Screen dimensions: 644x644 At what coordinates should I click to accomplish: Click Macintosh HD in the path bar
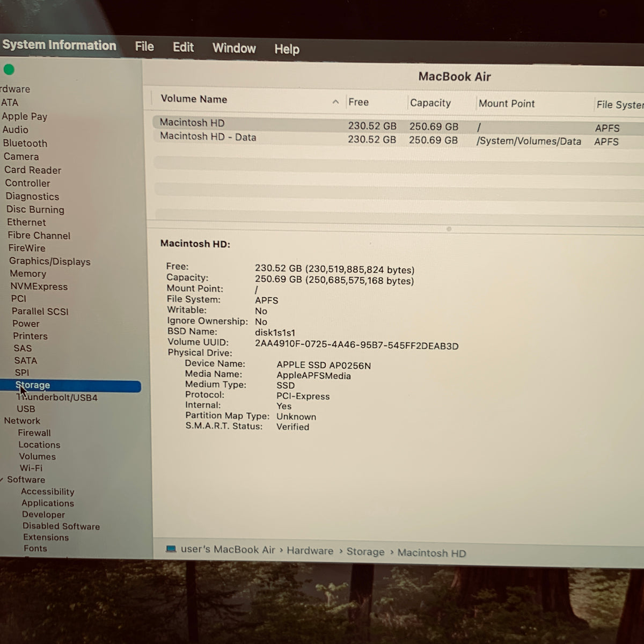pos(431,553)
